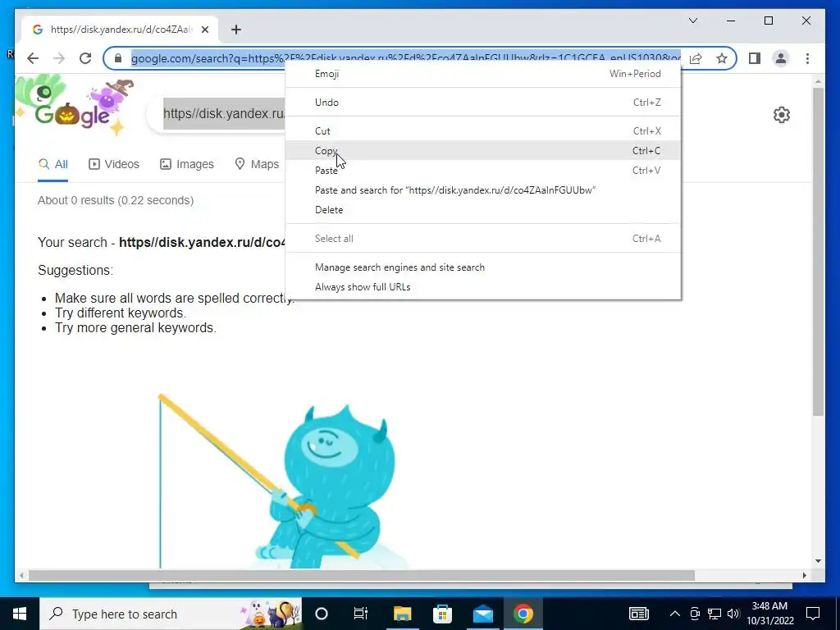The width and height of the screenshot is (840, 630).
Task: Choose Paste in the context menu
Action: point(483,171)
